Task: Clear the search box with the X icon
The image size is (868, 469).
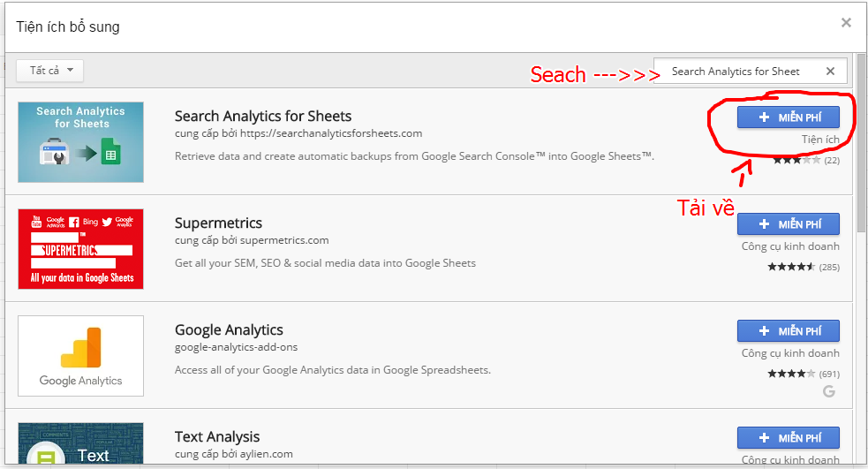Action: [830, 72]
